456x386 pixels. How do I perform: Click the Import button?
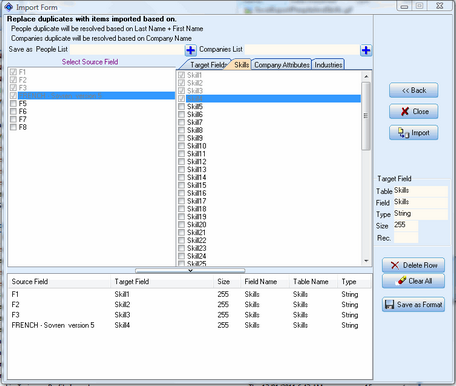coord(413,133)
